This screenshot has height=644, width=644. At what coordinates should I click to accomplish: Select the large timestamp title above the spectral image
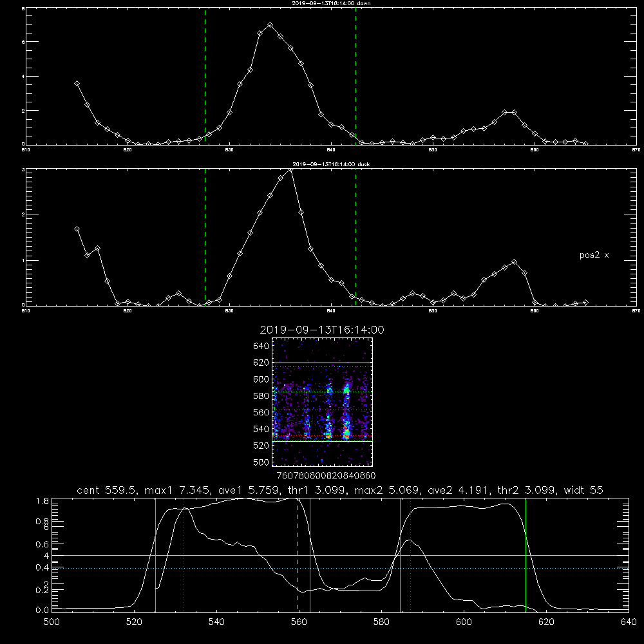point(322,330)
